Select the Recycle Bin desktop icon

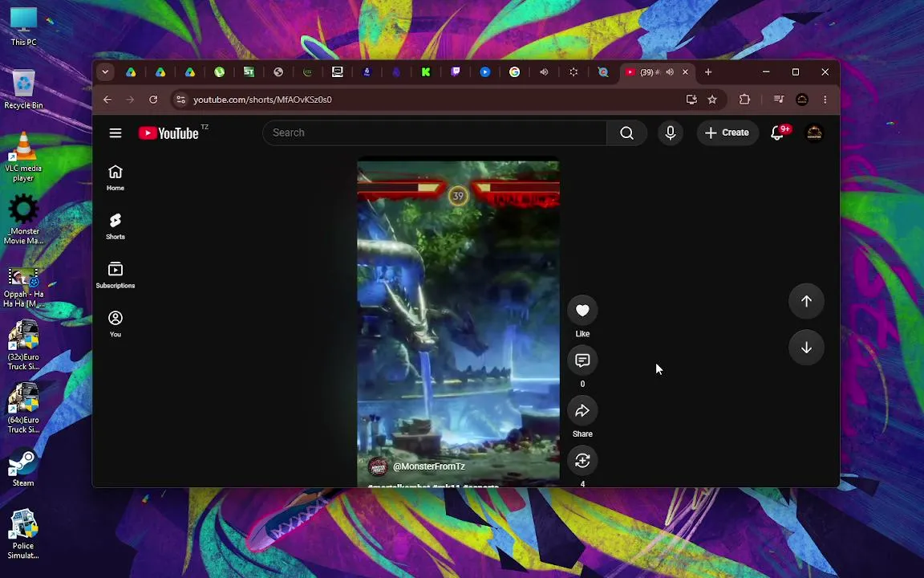[x=23, y=90]
